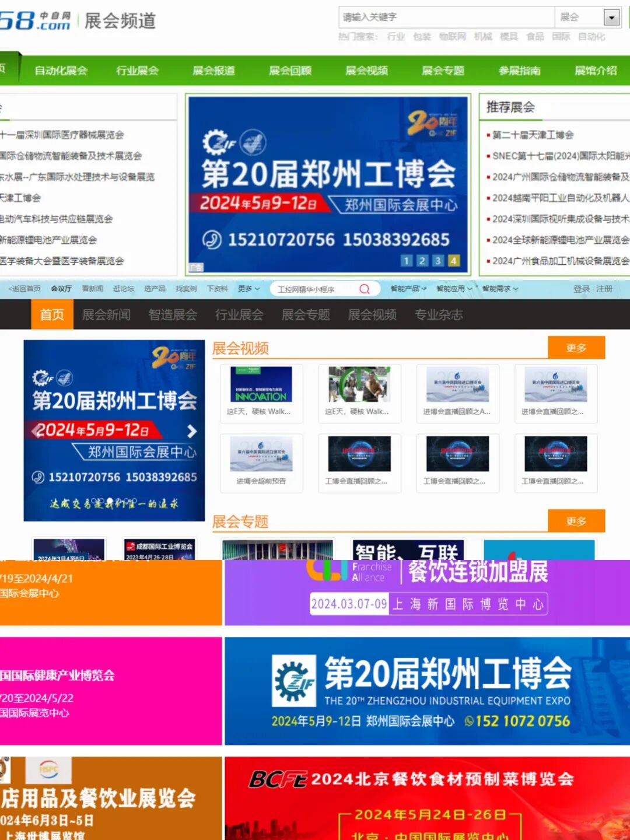Click 更多 next to 展会视频 heading
This screenshot has width=630, height=840.
point(576,348)
